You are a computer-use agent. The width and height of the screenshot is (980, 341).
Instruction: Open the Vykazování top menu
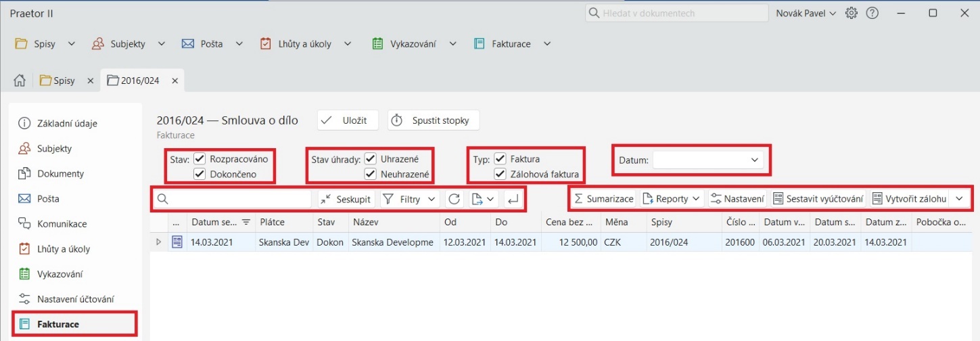coord(414,44)
